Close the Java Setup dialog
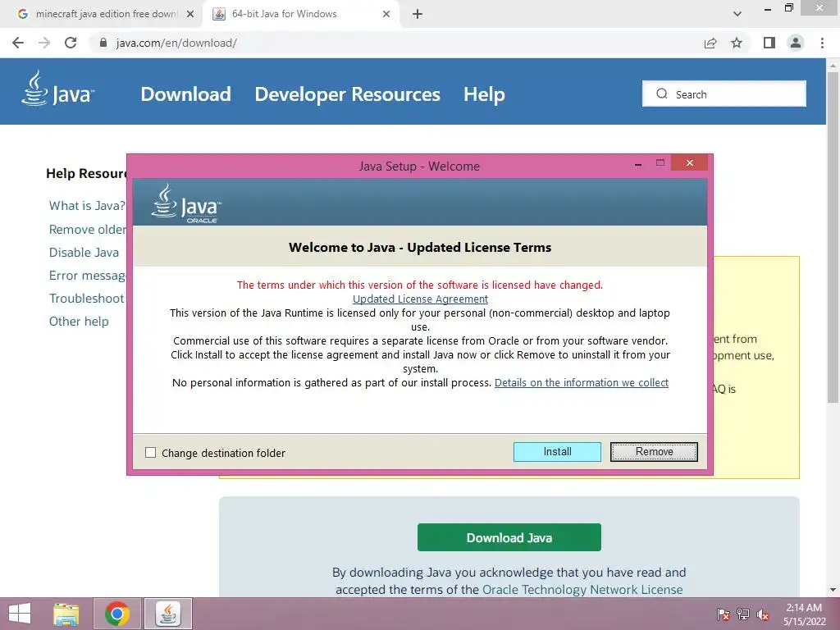Viewport: 840px width, 630px height. click(x=689, y=163)
